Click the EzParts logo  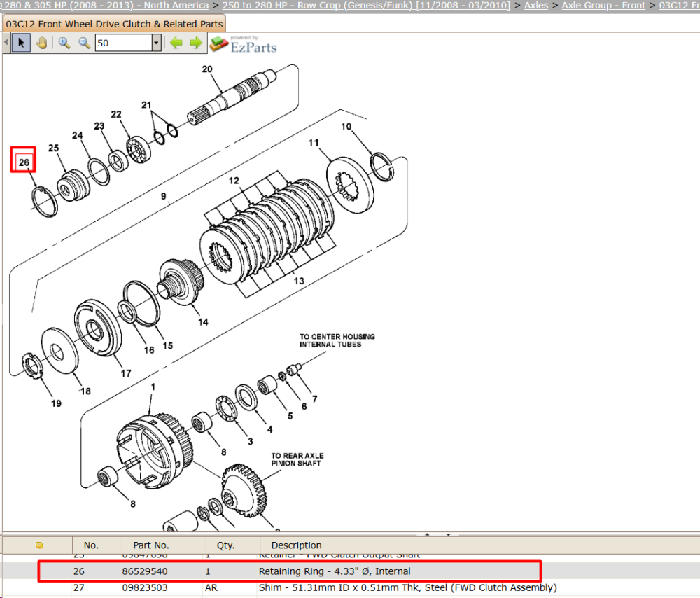click(x=244, y=44)
